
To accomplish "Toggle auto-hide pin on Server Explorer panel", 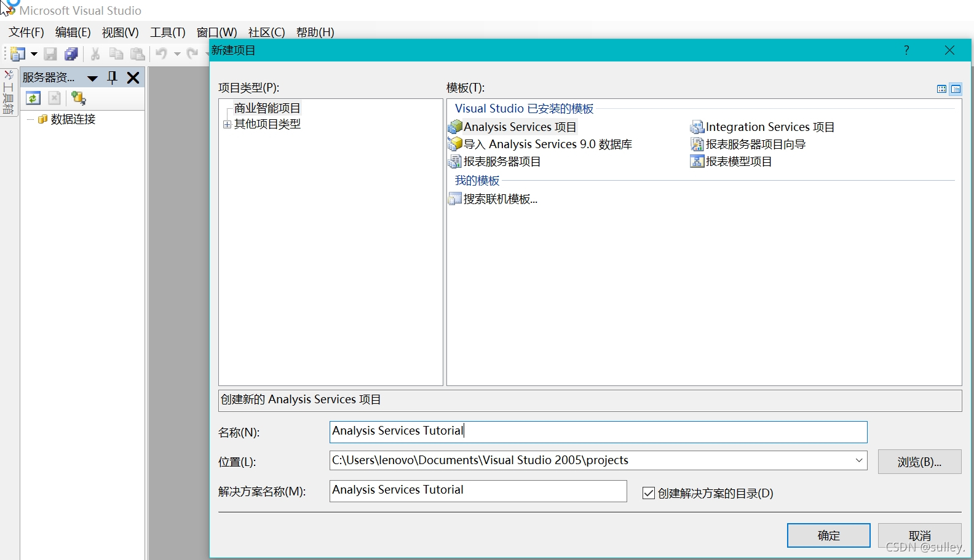I will [x=112, y=77].
